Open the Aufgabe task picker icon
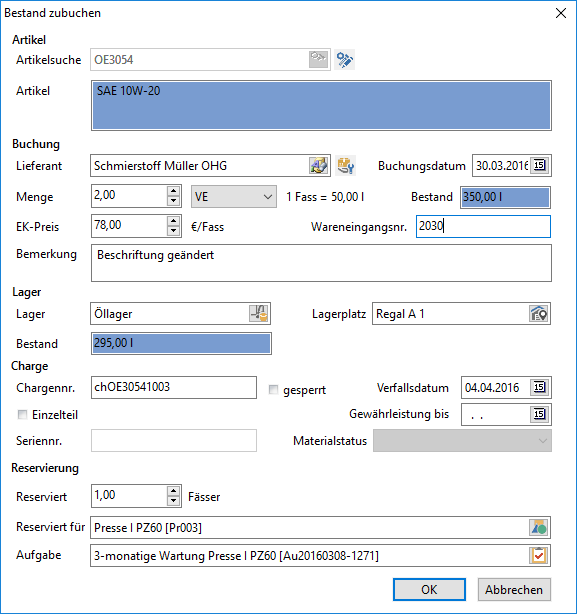This screenshot has height=614, width=577. click(x=539, y=555)
